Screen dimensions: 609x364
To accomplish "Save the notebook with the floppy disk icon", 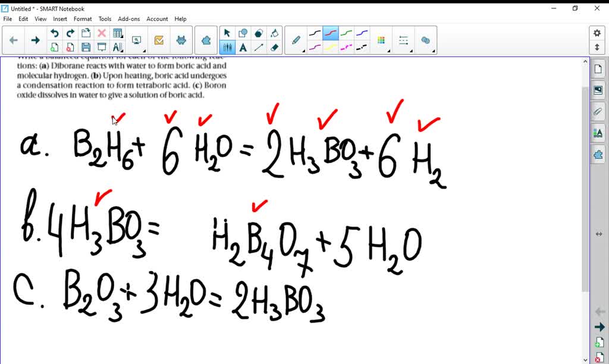I will click(x=86, y=46).
